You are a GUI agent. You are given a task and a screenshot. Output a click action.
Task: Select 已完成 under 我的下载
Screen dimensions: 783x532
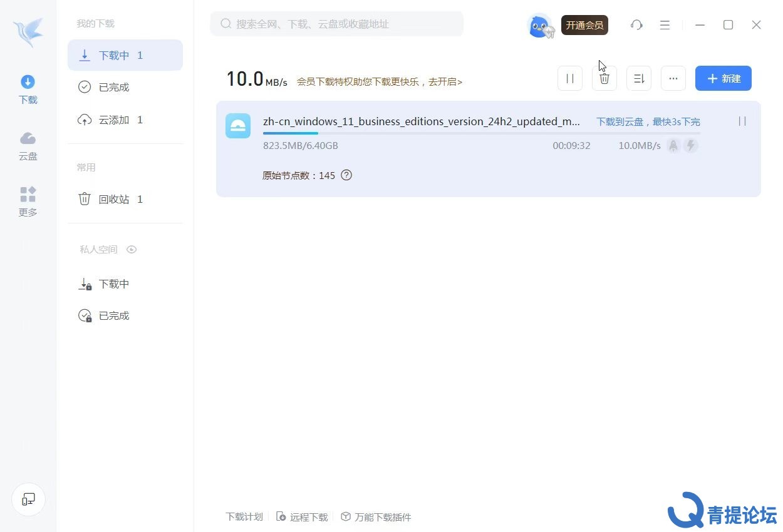[x=125, y=87]
